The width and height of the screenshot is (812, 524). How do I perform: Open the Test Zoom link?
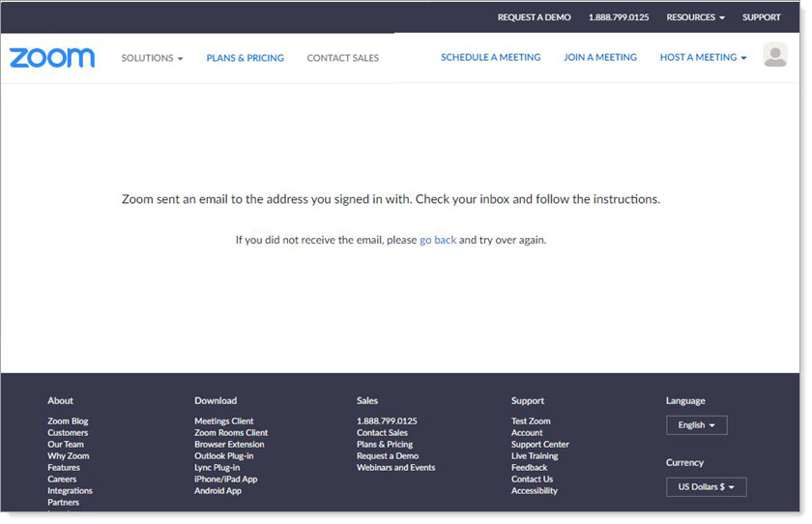(531, 421)
